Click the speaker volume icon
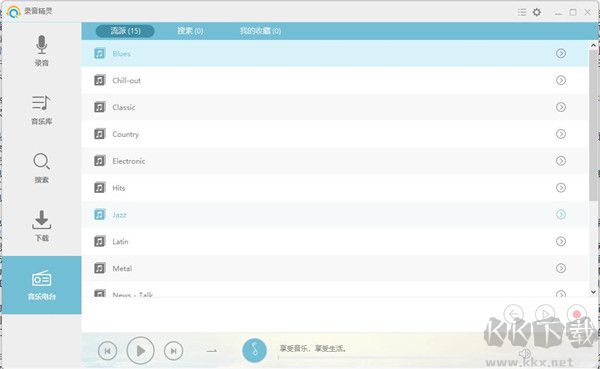Viewport: 600px width, 369px height. click(x=525, y=353)
